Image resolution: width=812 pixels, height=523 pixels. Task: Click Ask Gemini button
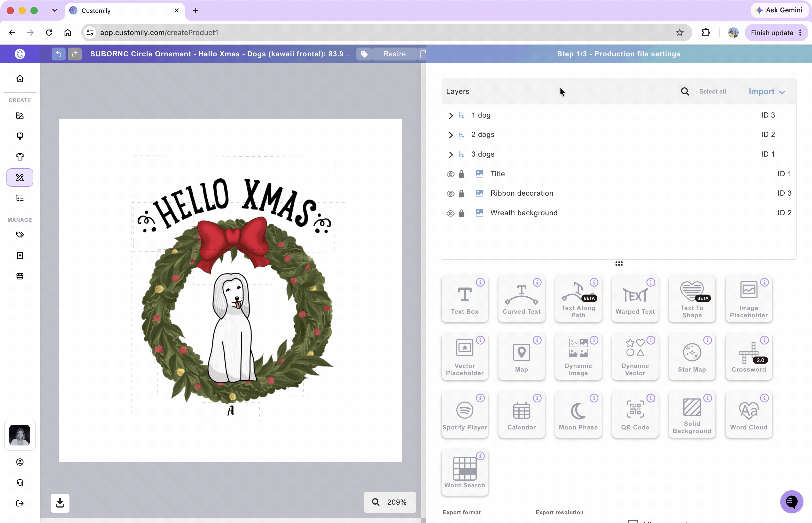click(x=779, y=10)
